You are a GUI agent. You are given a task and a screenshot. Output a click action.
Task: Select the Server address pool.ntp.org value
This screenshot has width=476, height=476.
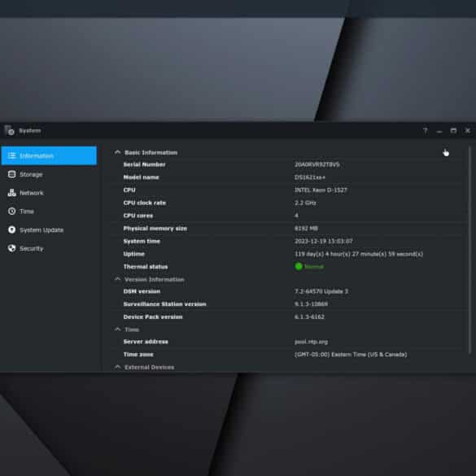311,342
